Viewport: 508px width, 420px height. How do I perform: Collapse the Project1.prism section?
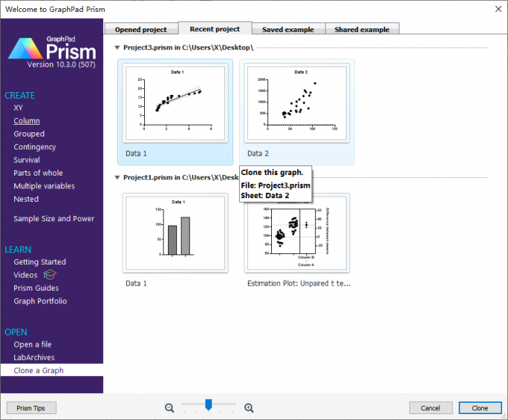(x=117, y=178)
